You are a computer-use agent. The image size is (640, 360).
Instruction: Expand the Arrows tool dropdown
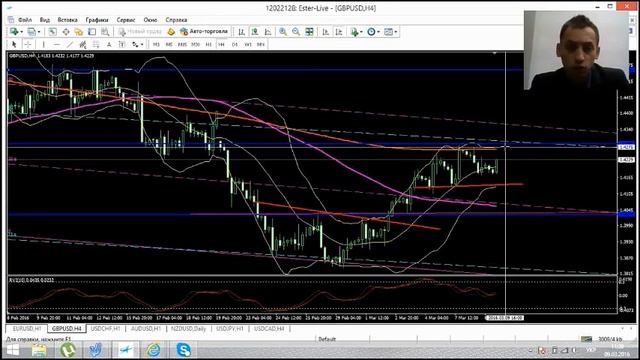point(142,44)
